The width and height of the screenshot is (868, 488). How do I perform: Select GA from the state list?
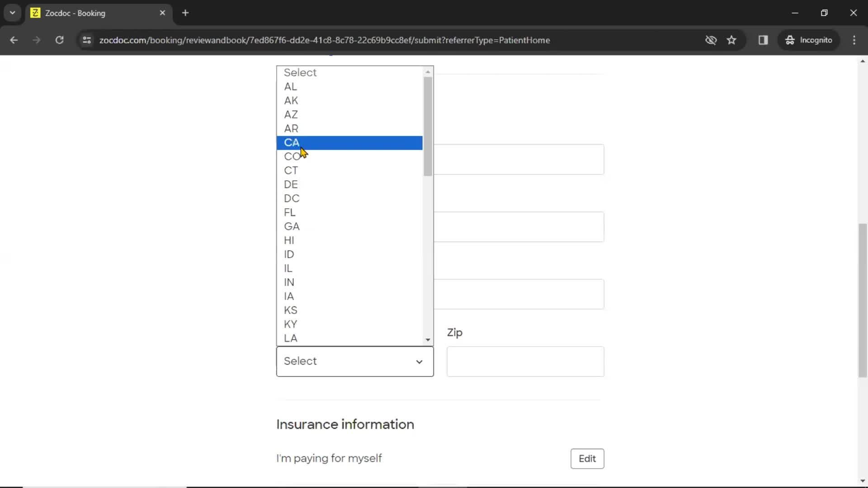pyautogui.click(x=349, y=226)
